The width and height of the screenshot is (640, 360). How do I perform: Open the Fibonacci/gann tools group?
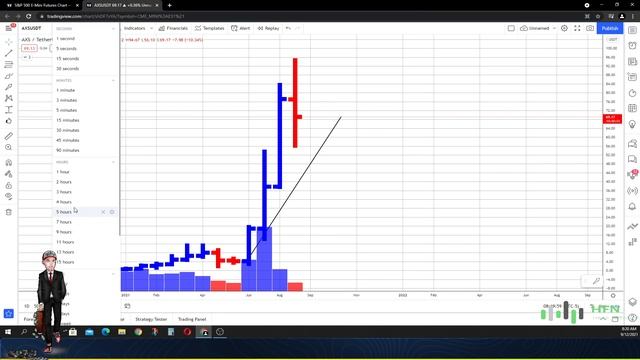(x=9, y=64)
